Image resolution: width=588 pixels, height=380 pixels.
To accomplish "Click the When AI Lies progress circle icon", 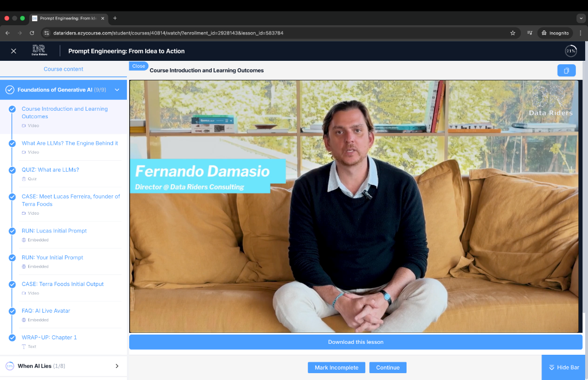I will coord(10,366).
